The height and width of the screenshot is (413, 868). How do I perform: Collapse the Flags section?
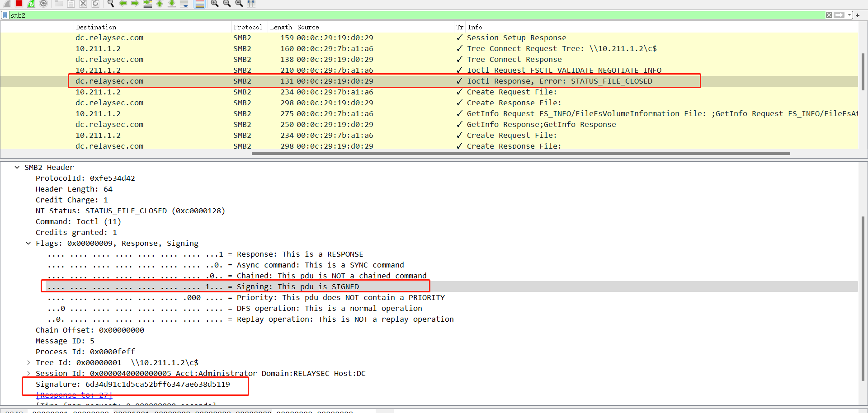(x=28, y=243)
